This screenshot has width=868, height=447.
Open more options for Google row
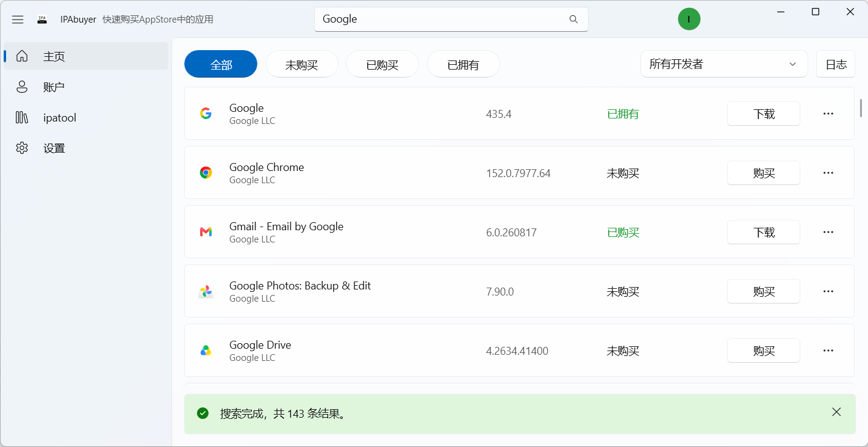pyautogui.click(x=828, y=114)
